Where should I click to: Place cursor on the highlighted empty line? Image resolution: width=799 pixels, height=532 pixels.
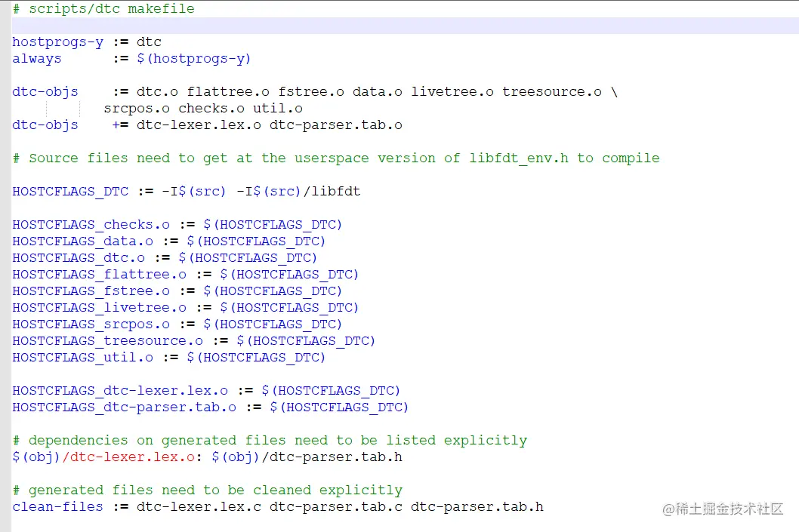tap(405, 26)
